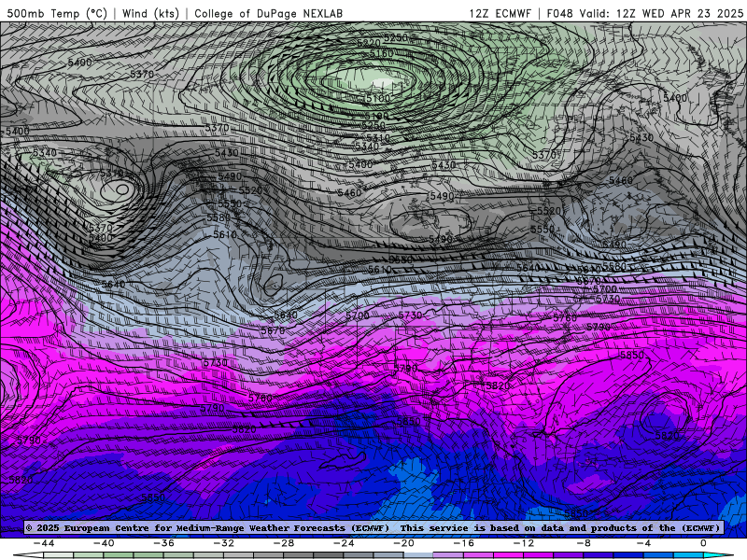Click the -8 label on the color scale
This screenshot has height=560, width=747.
click(x=585, y=543)
